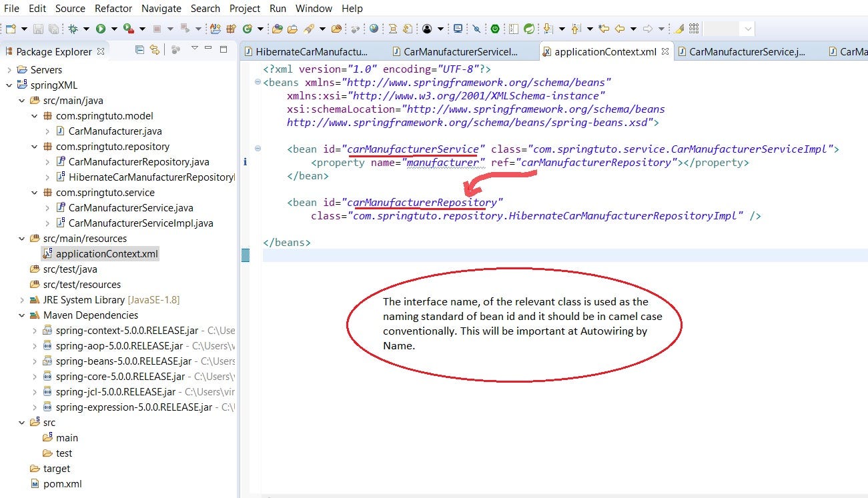Switch to the applicationContext.xml editor tab
This screenshot has height=498, width=868.
(x=604, y=51)
